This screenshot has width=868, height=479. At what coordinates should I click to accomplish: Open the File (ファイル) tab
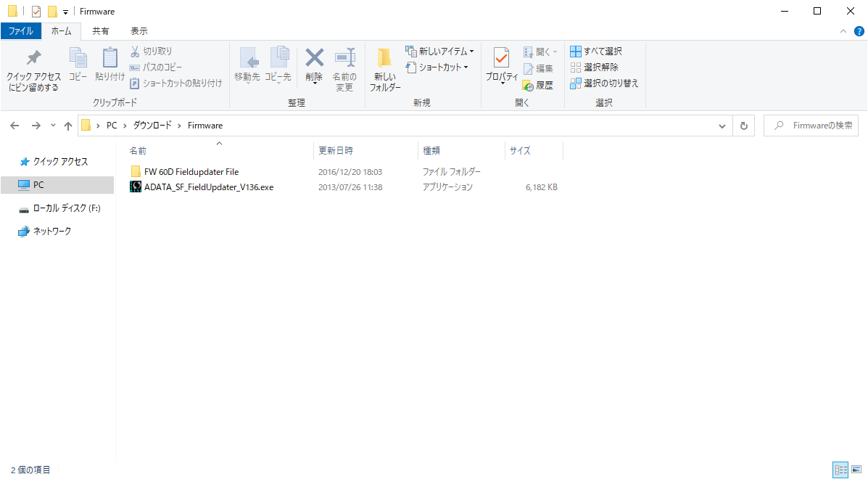pyautogui.click(x=21, y=31)
